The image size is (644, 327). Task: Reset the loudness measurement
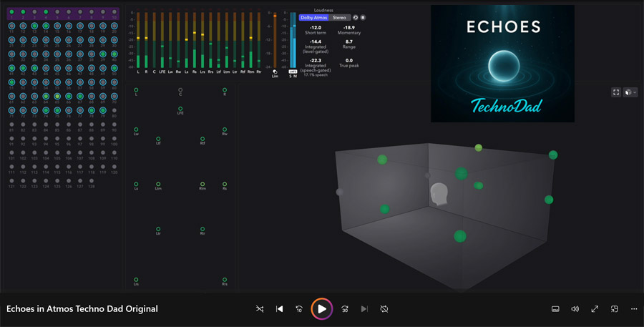356,18
